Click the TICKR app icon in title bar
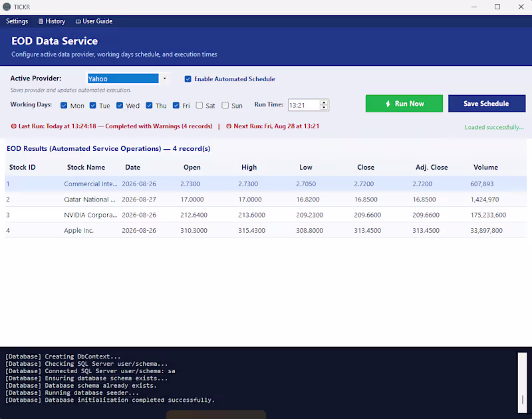The image size is (532, 419). 7,7
